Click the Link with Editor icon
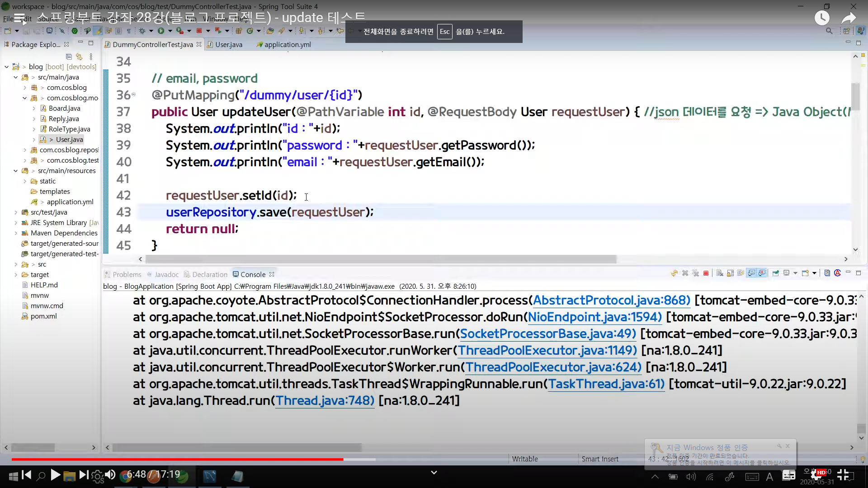The width and height of the screenshot is (868, 488). click(79, 56)
